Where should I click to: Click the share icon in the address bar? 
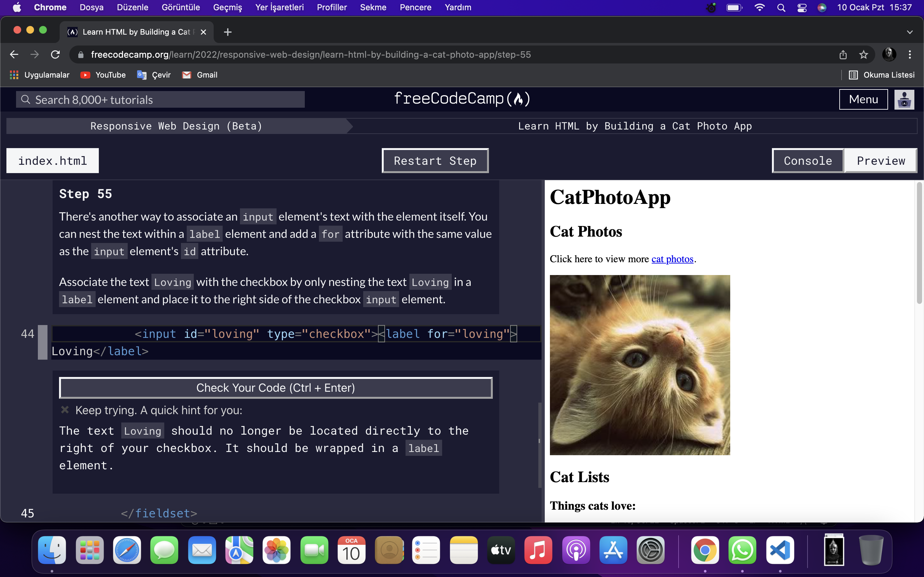pos(843,54)
